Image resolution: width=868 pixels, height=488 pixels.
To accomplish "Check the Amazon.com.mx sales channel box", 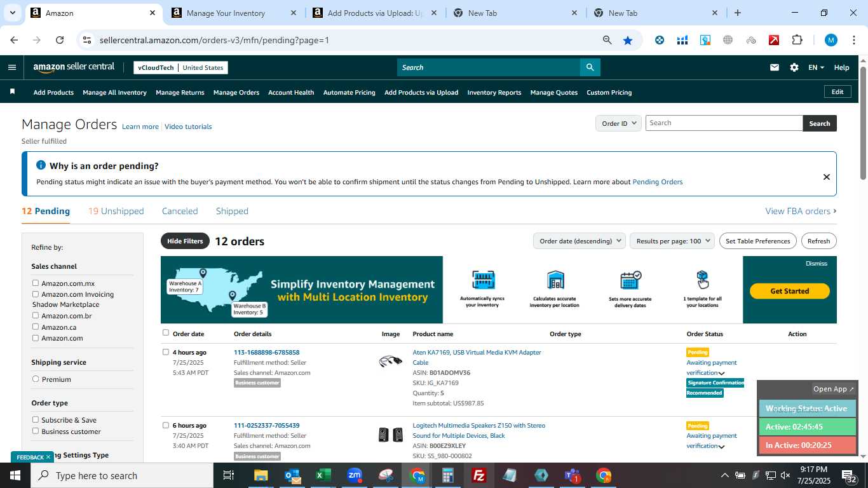I will [x=36, y=283].
